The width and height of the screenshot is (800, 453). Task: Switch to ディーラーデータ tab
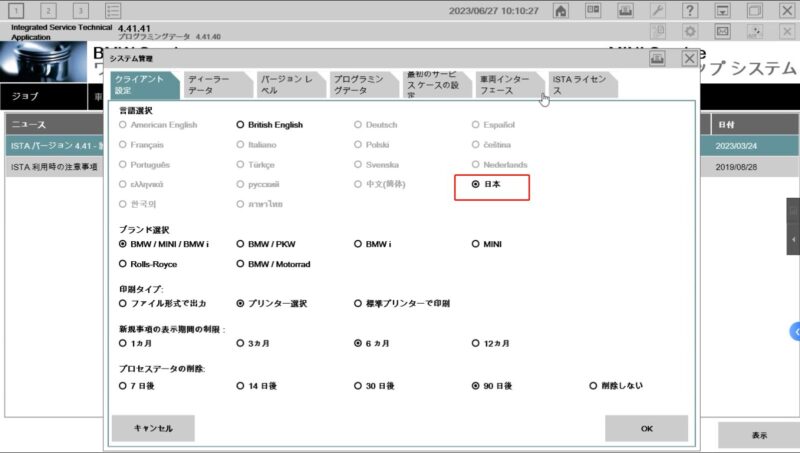pos(217,85)
